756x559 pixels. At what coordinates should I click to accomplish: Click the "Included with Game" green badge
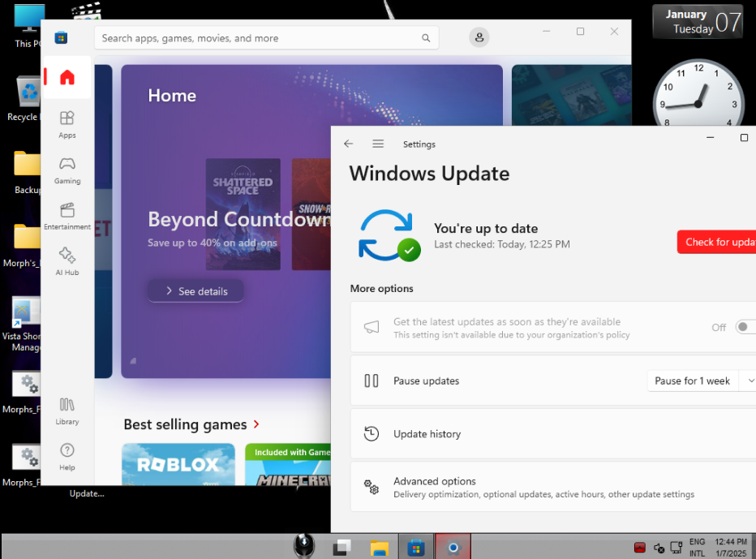click(x=288, y=453)
